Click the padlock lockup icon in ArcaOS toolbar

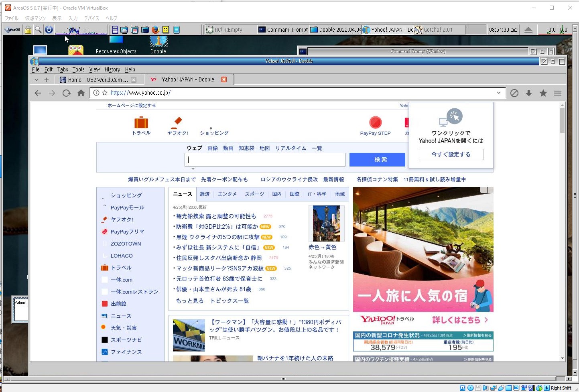click(28, 30)
